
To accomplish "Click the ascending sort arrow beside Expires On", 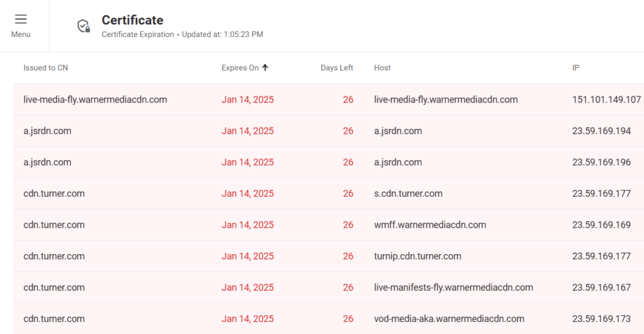I will [265, 68].
